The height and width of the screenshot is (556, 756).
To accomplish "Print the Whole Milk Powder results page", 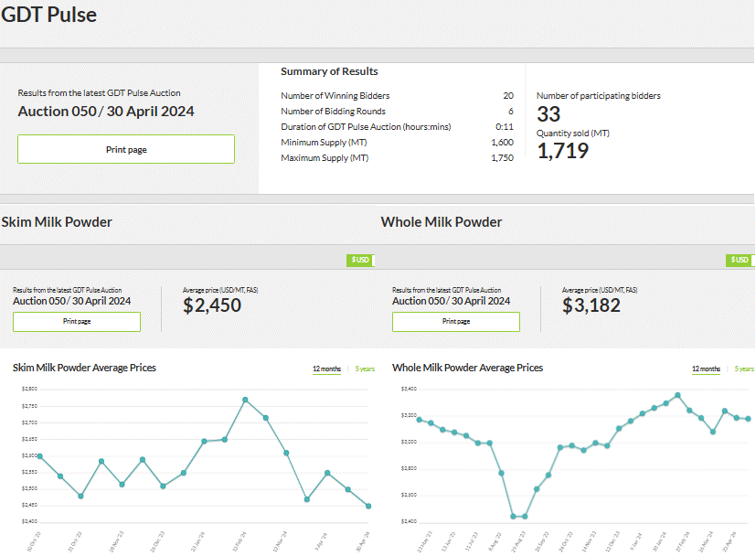I will coord(456,322).
